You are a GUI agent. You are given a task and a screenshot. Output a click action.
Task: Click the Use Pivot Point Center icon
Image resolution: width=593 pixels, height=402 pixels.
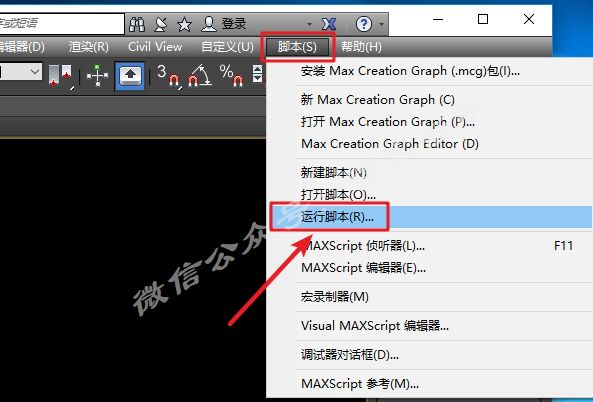(x=98, y=76)
